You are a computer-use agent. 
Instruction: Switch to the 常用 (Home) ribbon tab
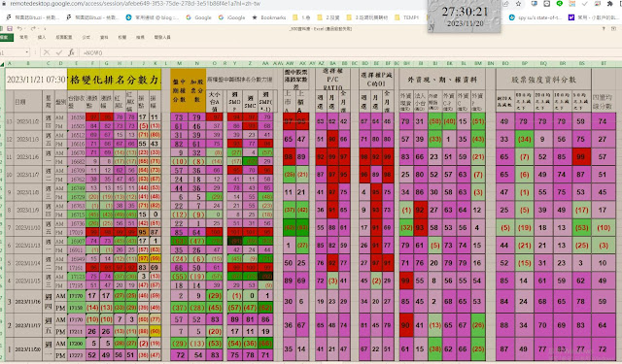(24, 37)
